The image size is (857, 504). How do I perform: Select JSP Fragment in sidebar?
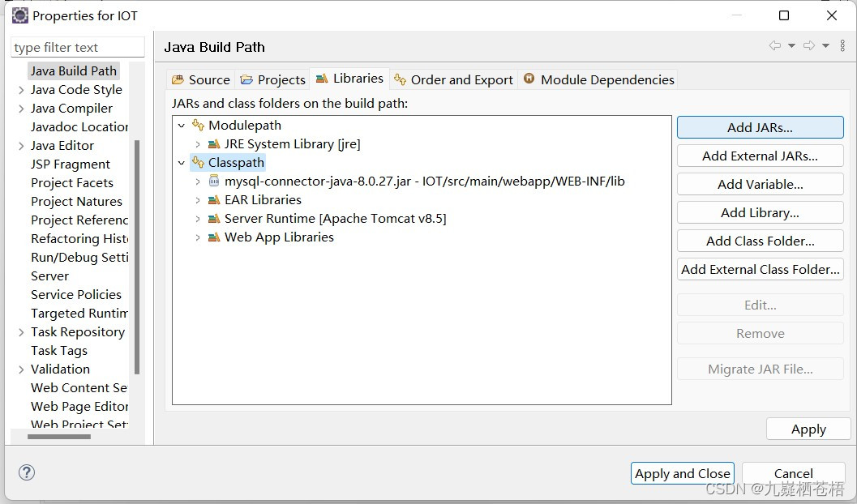[x=71, y=164]
